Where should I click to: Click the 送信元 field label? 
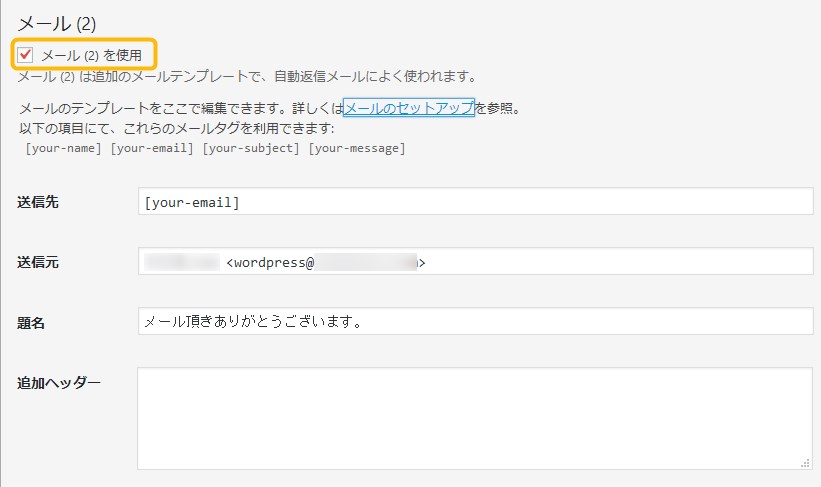tap(38, 262)
